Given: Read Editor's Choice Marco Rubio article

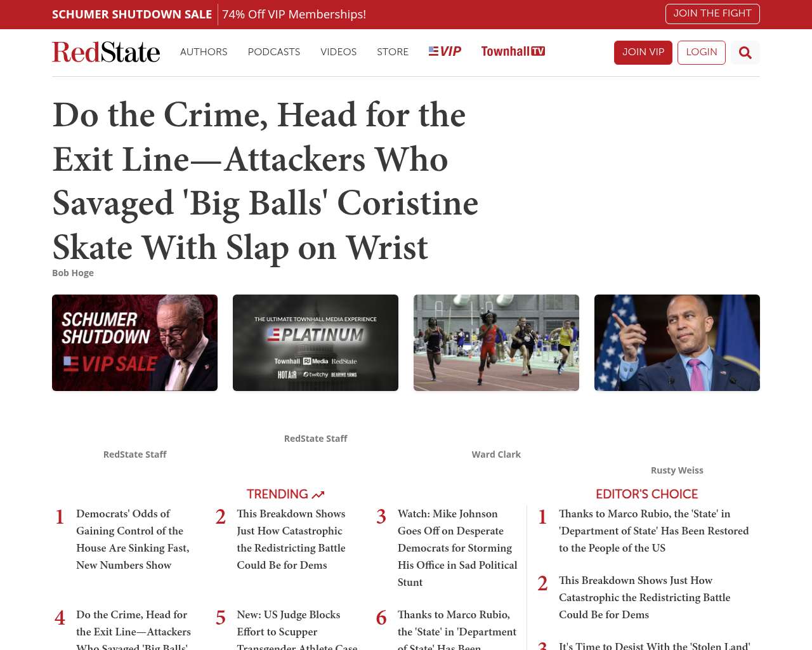Looking at the screenshot, I should [653, 531].
